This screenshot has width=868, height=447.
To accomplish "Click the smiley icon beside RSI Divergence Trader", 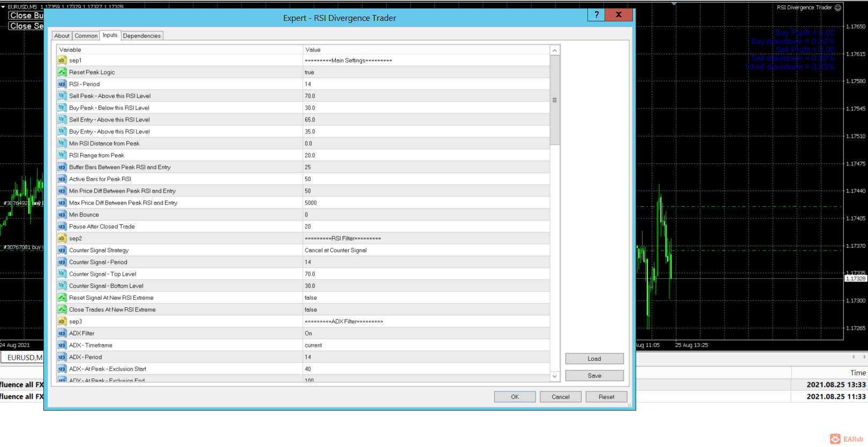I will pyautogui.click(x=838, y=7).
